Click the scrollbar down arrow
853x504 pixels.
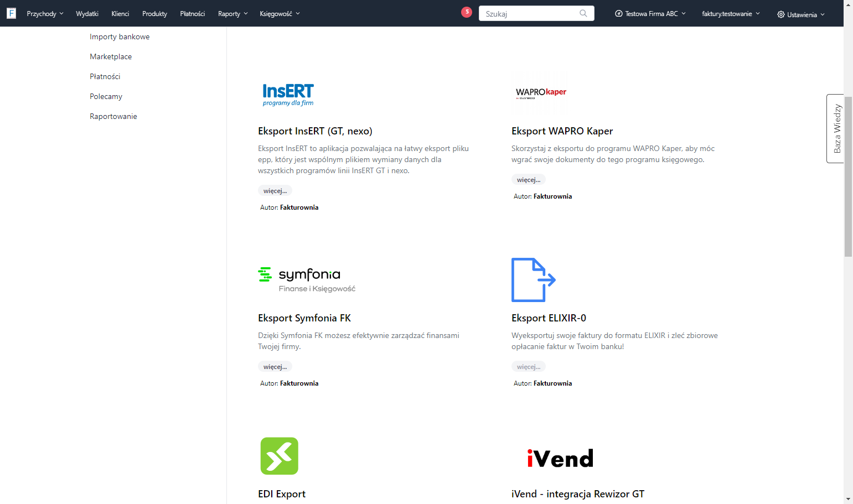(x=848, y=499)
